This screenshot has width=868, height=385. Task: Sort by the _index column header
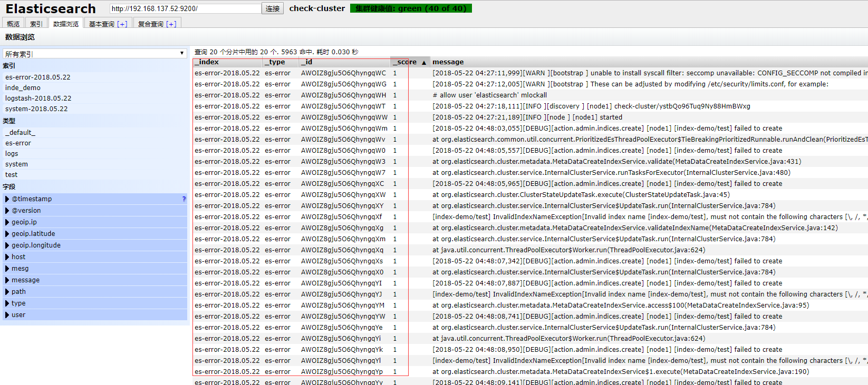click(x=228, y=62)
